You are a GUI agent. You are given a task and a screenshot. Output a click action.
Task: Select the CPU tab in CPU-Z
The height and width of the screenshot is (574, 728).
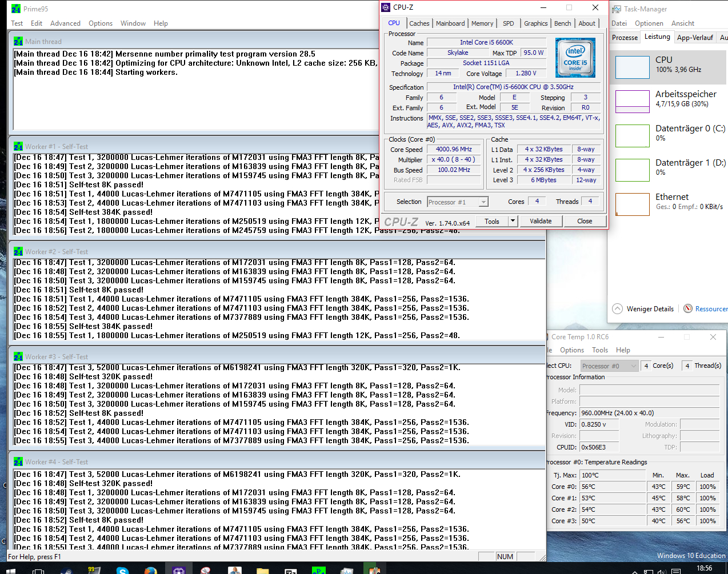point(394,23)
